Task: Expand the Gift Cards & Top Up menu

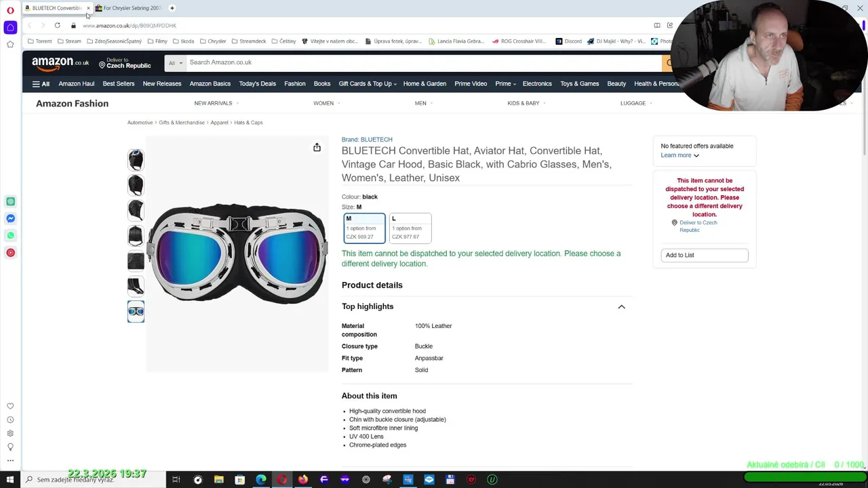Action: (368, 83)
